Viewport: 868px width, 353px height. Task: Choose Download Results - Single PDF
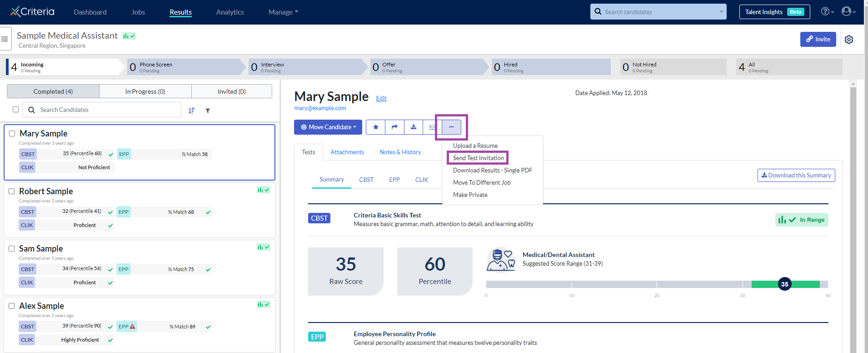(x=493, y=170)
